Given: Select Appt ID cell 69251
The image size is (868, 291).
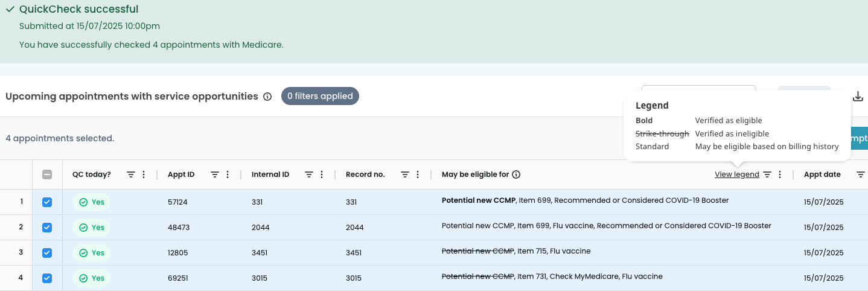Looking at the screenshot, I should point(178,278).
